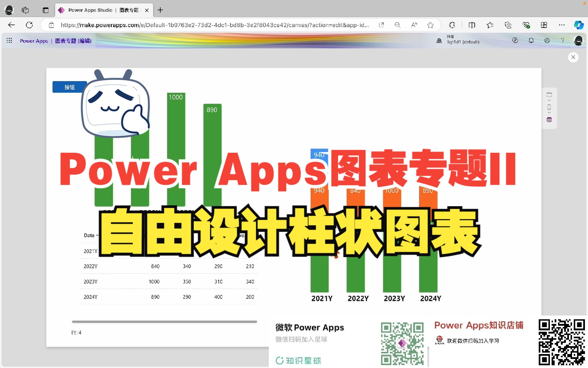Toggle Edge split screen
Image resolution: width=588 pixels, height=368 pixels.
coord(472,25)
